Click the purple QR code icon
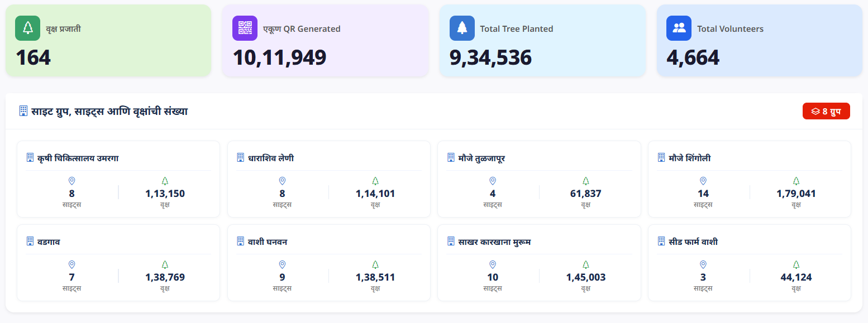 [245, 28]
